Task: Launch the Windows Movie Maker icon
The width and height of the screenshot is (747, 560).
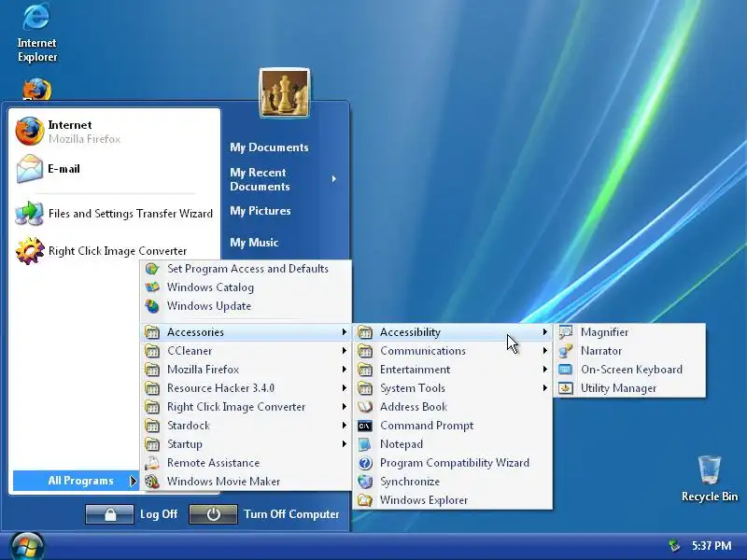Action: pos(152,482)
